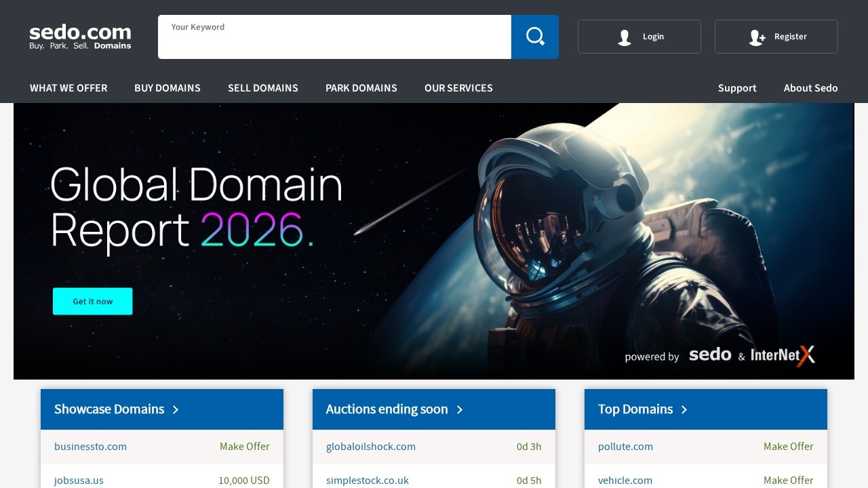Click Make Offer beside pollute.com
868x488 pixels.
[x=789, y=447]
